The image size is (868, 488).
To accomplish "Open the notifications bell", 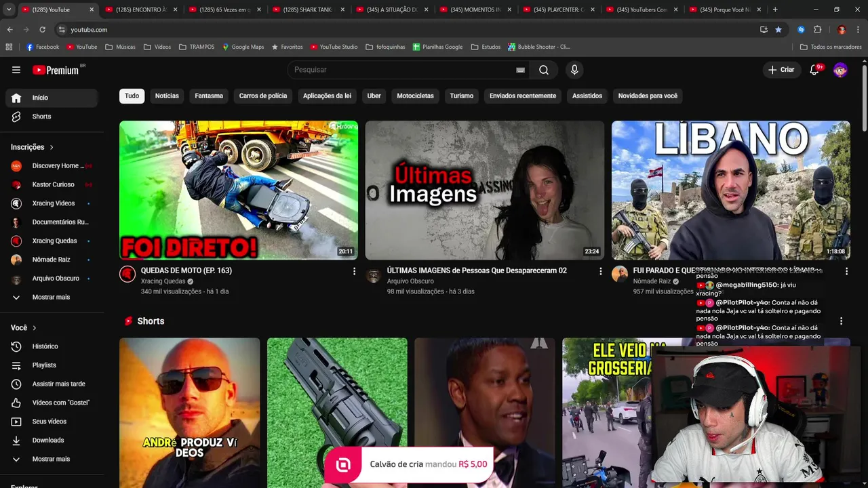I will click(x=815, y=70).
